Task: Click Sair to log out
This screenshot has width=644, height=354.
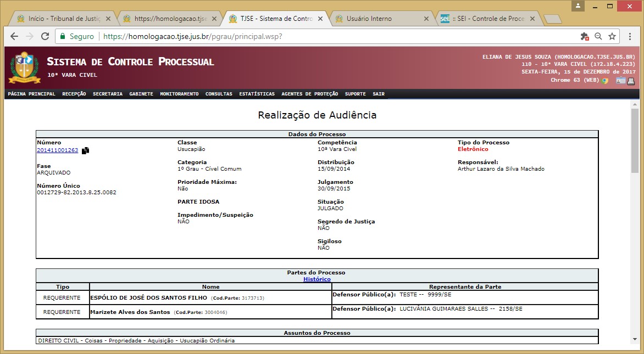Action: point(379,94)
